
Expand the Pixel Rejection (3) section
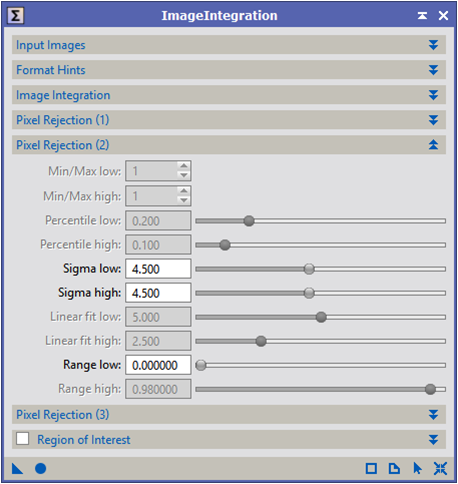[433, 415]
